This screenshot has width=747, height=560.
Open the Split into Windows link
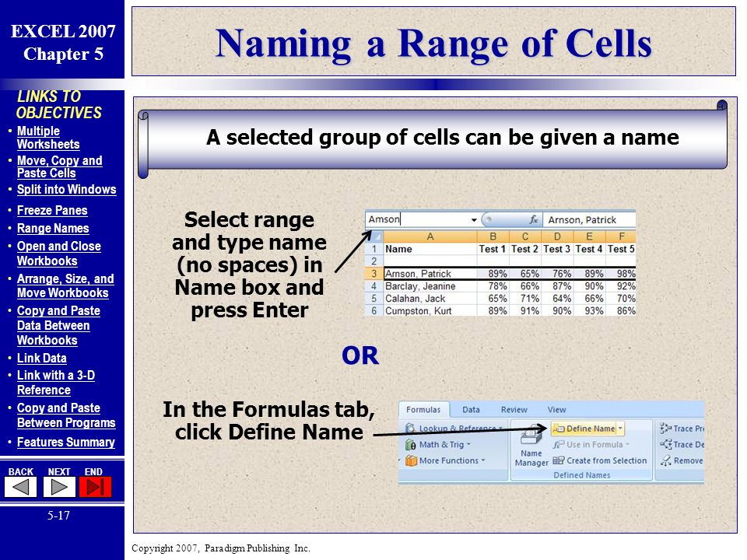click(67, 190)
